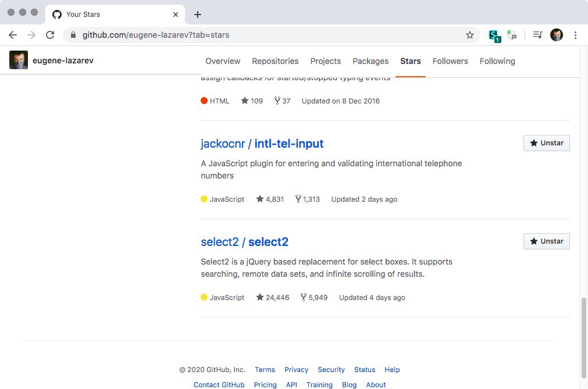
Task: Open the Blog footer link
Action: click(x=349, y=384)
